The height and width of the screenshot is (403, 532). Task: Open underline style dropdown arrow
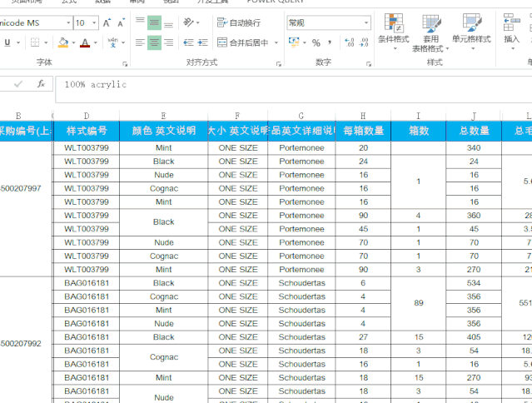click(x=18, y=42)
